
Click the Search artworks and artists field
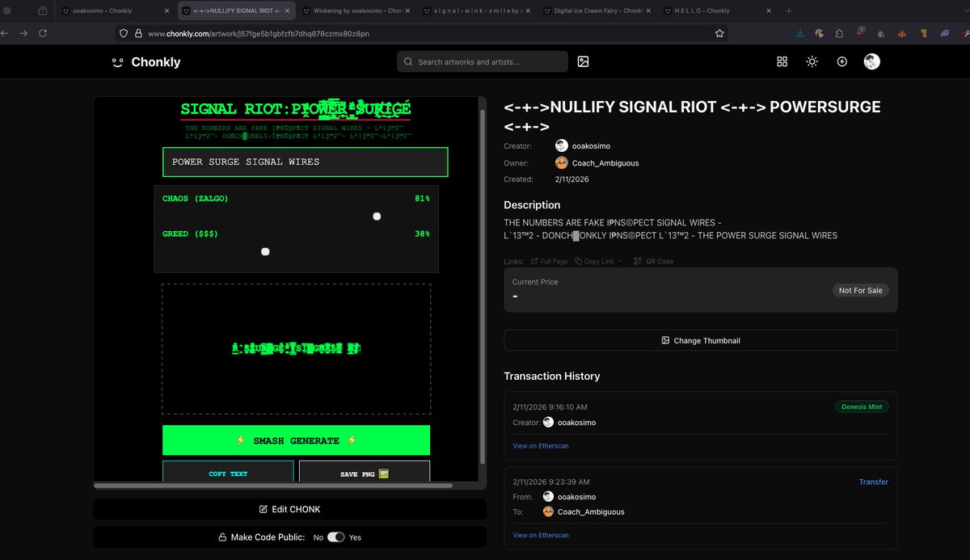coord(483,61)
